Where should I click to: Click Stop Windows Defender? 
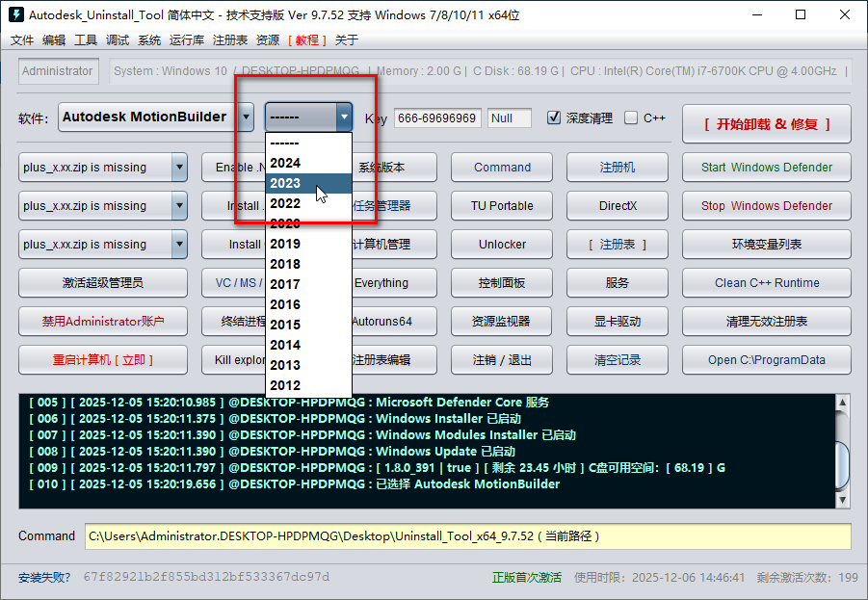point(767,206)
